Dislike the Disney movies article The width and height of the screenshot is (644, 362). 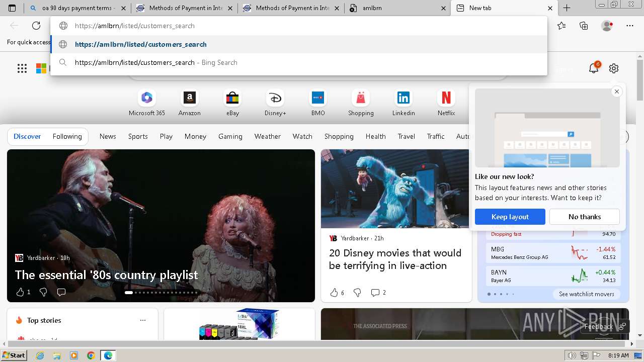click(x=357, y=293)
